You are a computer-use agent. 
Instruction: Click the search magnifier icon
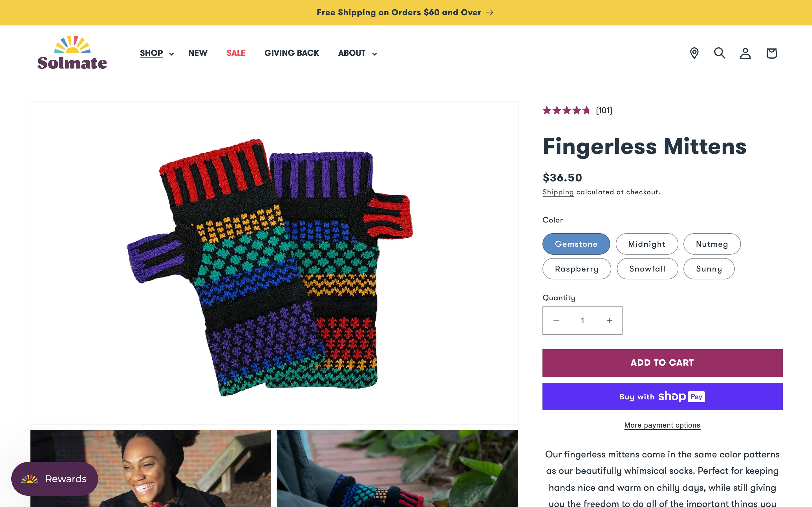720,53
